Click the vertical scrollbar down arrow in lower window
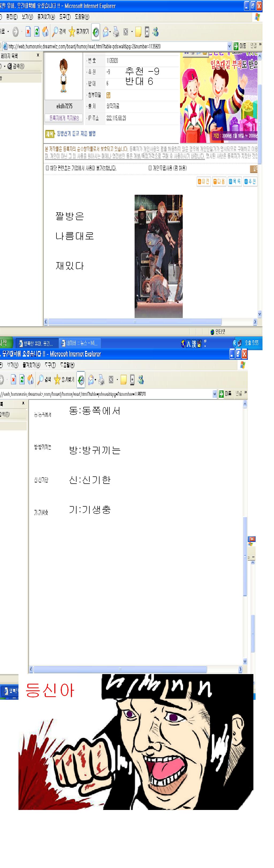 point(245,661)
